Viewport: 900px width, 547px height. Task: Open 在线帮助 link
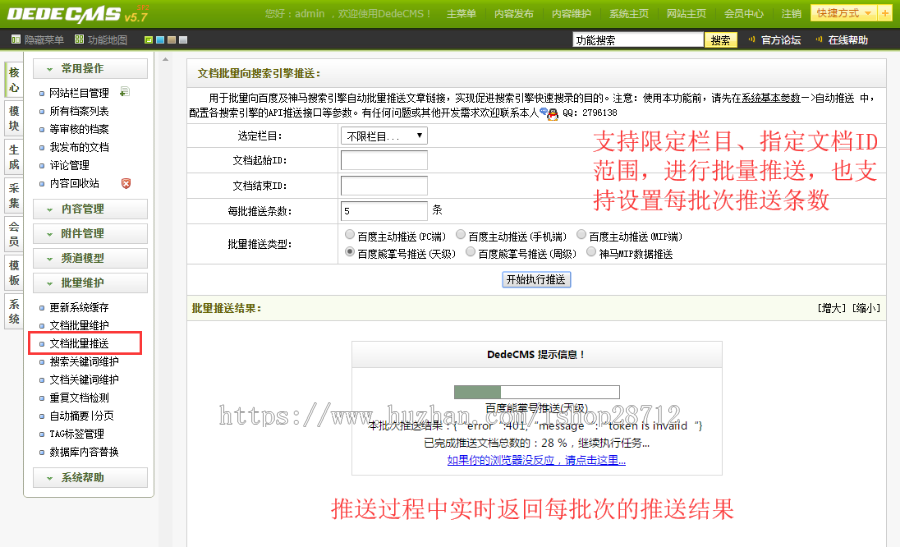[848, 40]
